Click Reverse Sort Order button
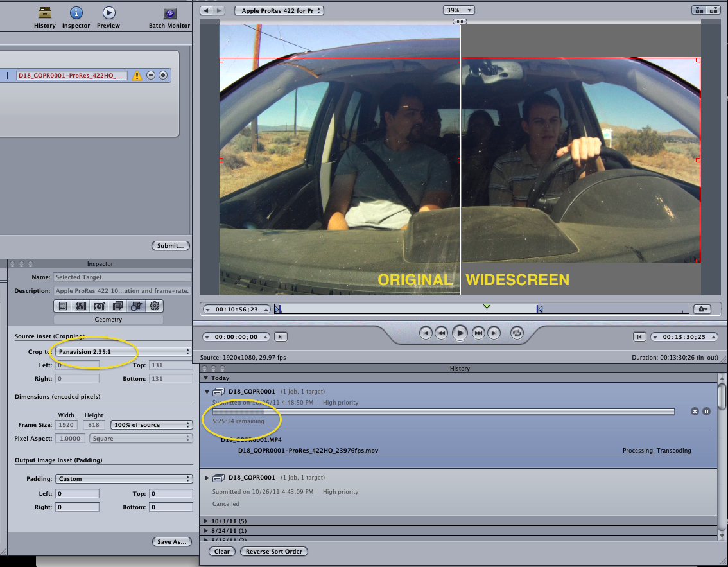728x567 pixels. pyautogui.click(x=274, y=551)
